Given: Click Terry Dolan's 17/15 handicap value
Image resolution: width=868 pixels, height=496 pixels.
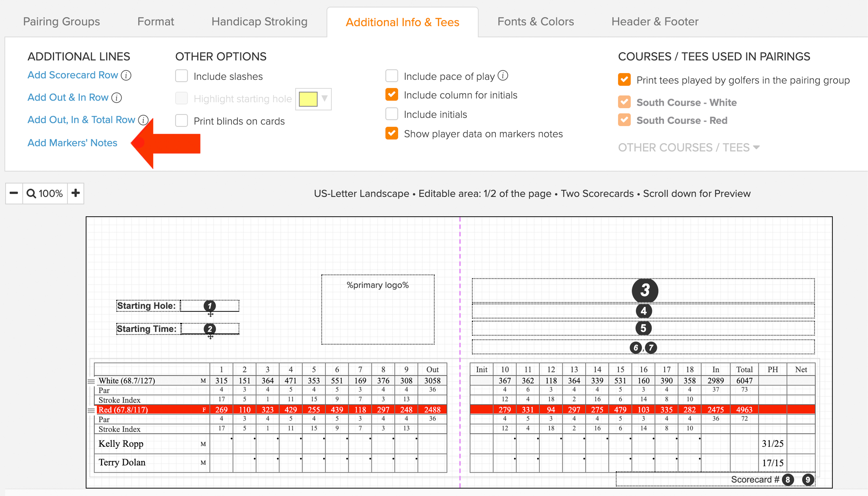Looking at the screenshot, I should [773, 463].
